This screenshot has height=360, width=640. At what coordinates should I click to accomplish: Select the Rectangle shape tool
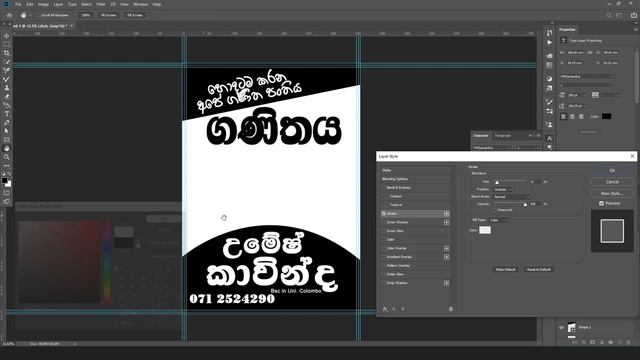[x=7, y=140]
